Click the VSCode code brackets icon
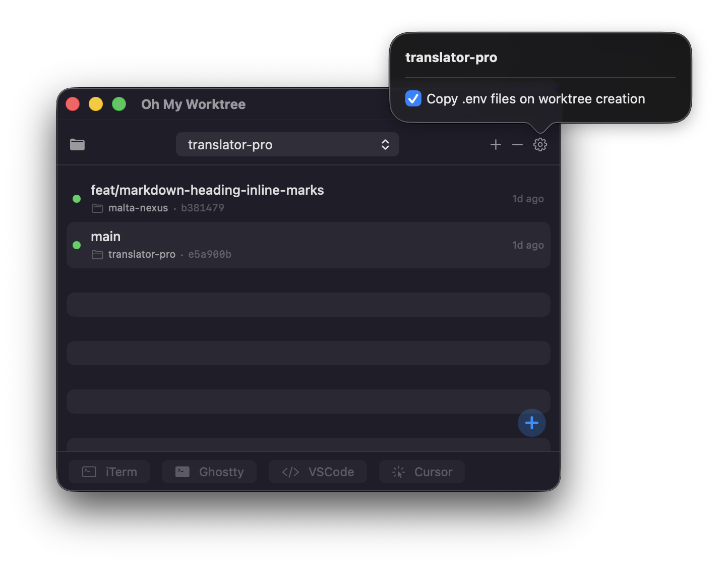This screenshot has width=728, height=566. click(290, 471)
